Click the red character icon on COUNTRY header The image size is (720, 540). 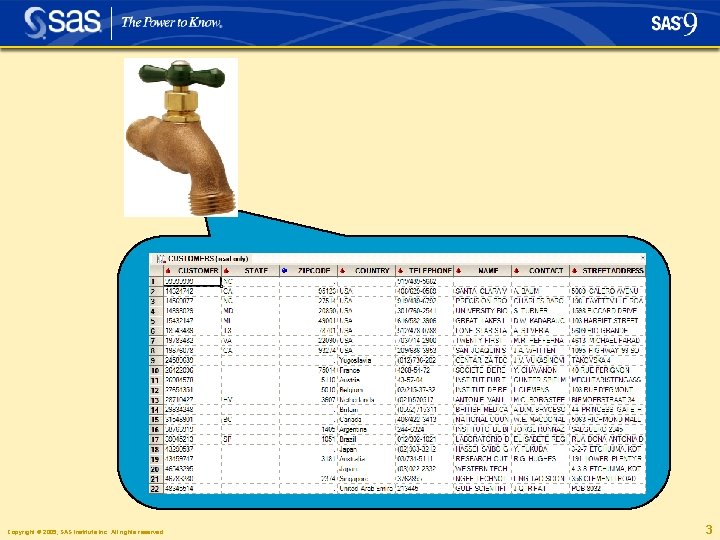pos(343,271)
